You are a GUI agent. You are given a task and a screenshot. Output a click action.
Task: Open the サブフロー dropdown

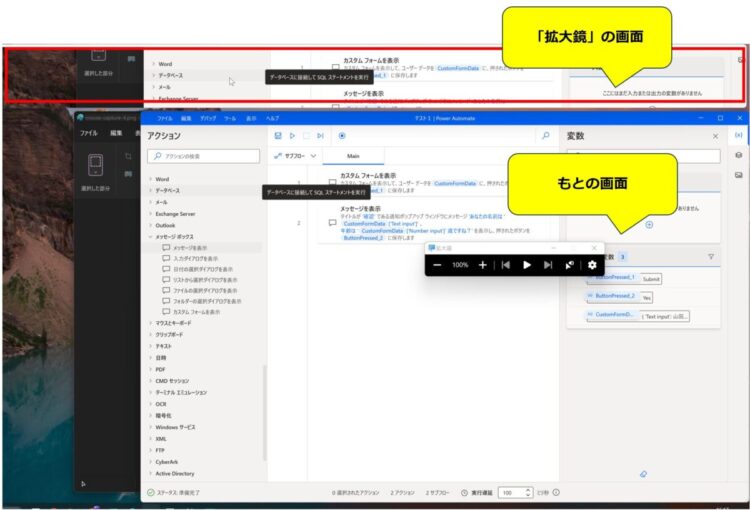click(x=295, y=156)
